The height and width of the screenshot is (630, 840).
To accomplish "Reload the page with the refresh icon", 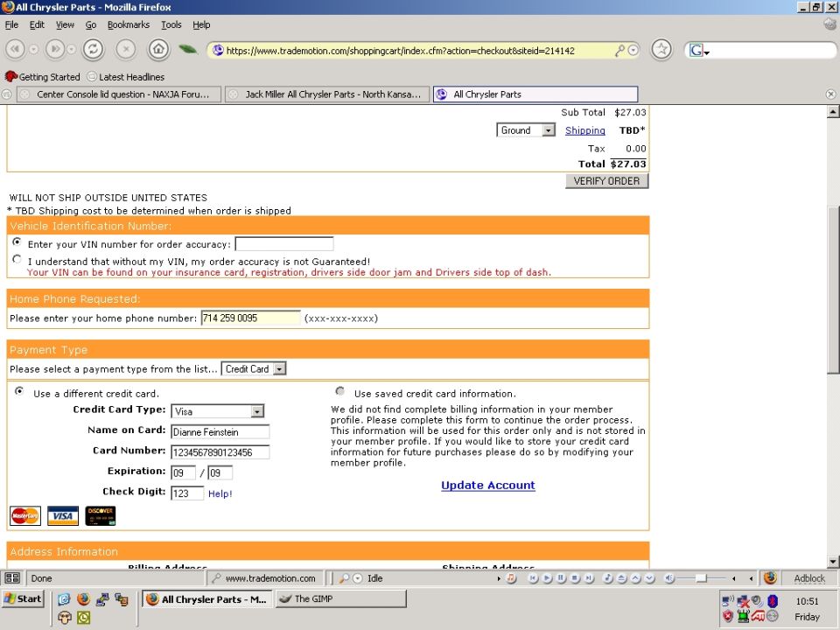I will (93, 50).
